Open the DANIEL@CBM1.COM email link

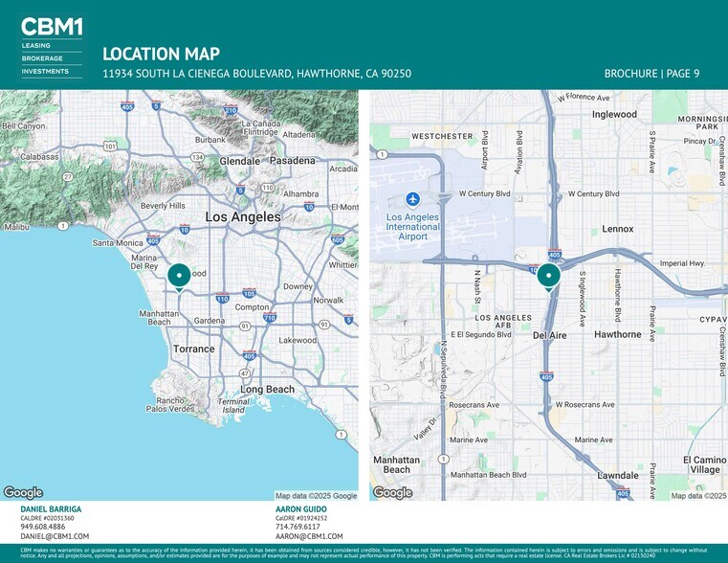(55, 537)
